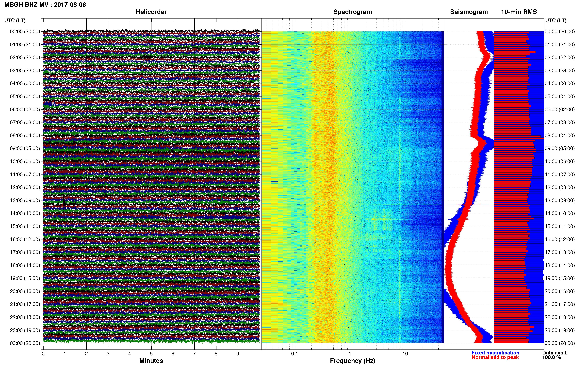The image size is (588, 368).
Task: Click '07:00 (03:00)' label beside the Helicorder
Action: 25,122
